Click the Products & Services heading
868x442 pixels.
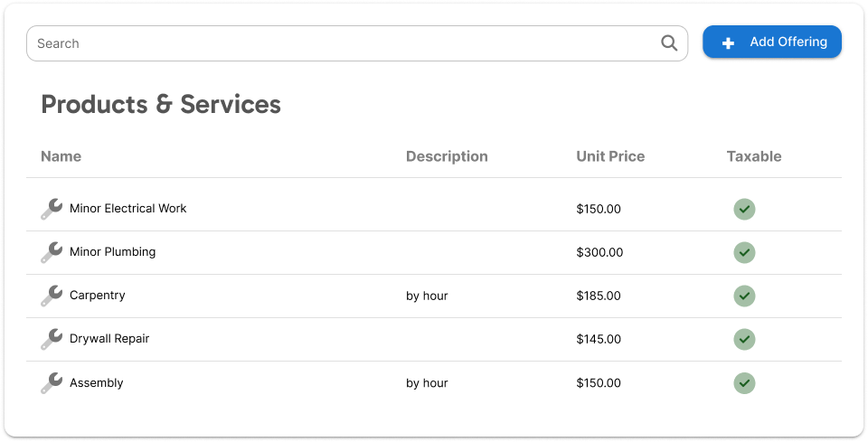161,104
